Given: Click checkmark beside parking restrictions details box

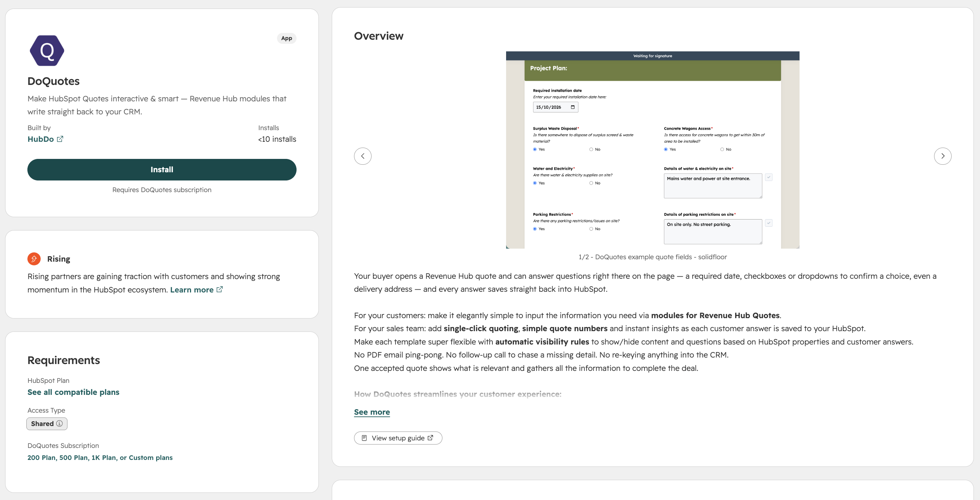Looking at the screenshot, I should click(x=768, y=223).
